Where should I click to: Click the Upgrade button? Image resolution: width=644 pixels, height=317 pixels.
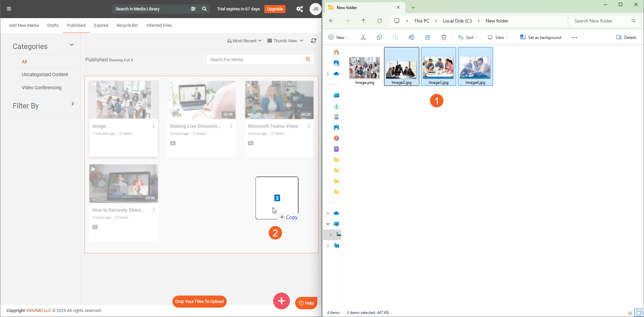point(275,9)
